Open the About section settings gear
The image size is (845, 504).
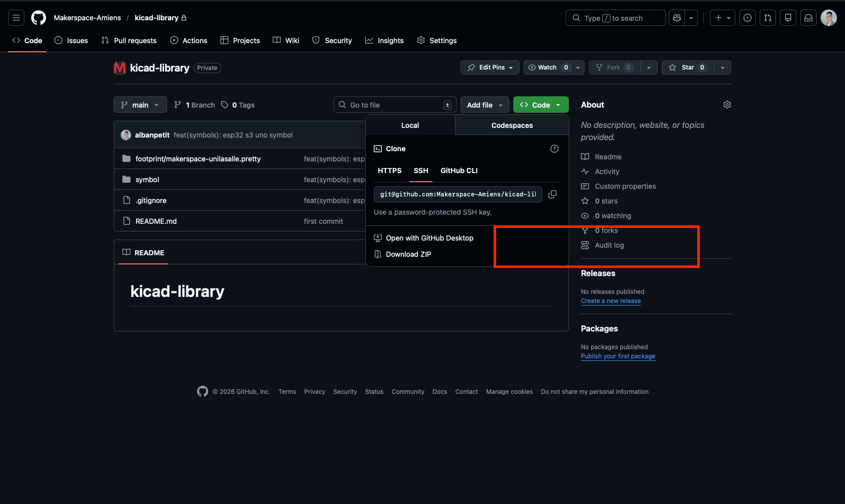pos(727,105)
